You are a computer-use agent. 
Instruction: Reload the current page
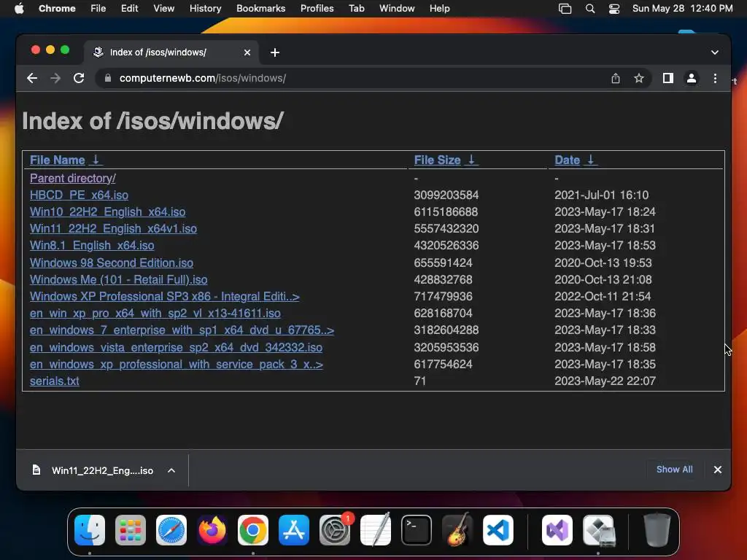tap(79, 78)
